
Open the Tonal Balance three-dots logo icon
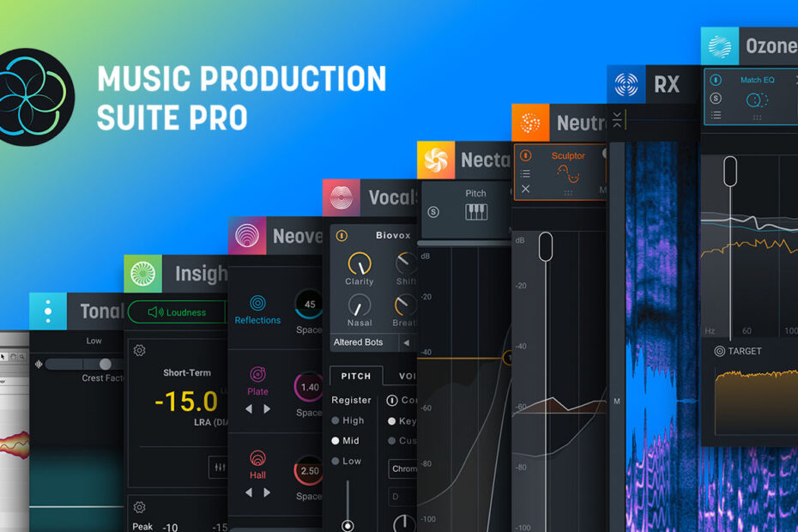coord(48,311)
